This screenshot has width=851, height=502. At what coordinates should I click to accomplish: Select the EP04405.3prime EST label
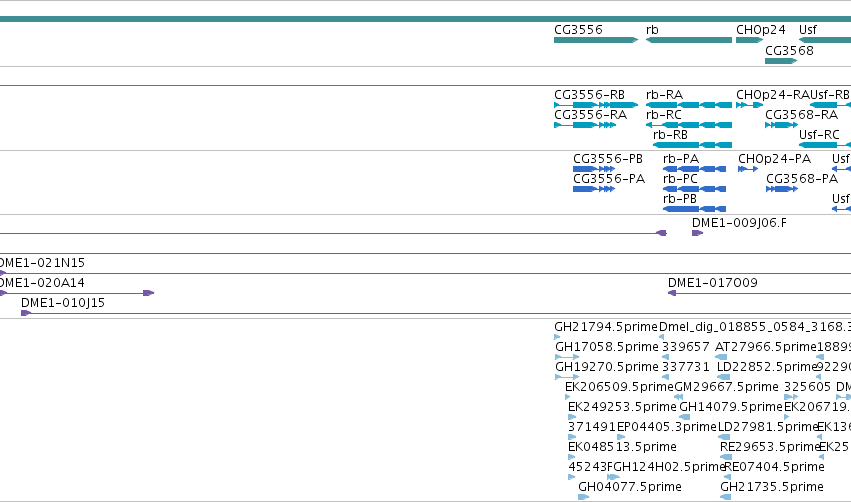tap(667, 427)
